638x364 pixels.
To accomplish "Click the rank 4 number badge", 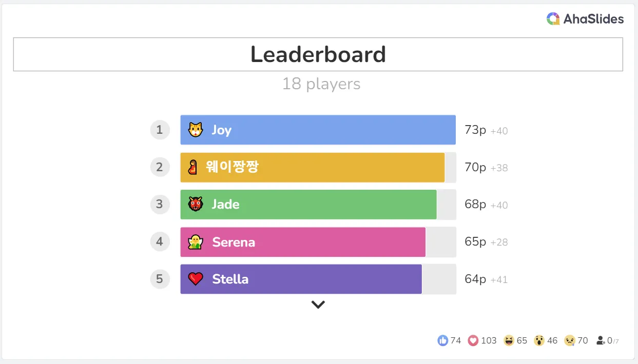I will click(x=160, y=241).
